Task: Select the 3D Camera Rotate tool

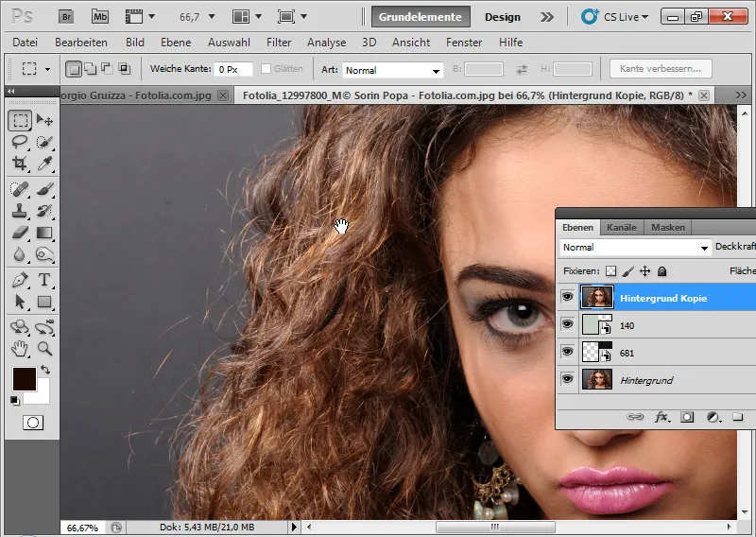Action: coord(44,327)
